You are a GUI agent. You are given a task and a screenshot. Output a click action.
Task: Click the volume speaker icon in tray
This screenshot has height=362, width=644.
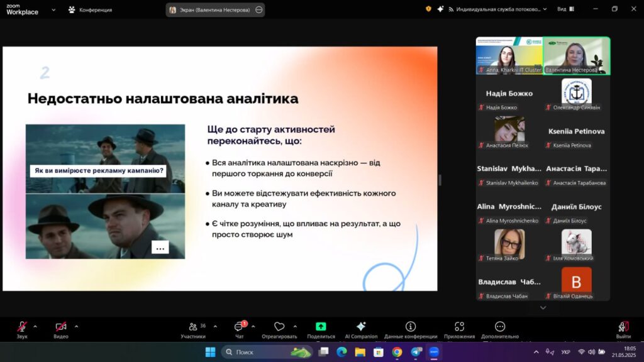coord(591,352)
